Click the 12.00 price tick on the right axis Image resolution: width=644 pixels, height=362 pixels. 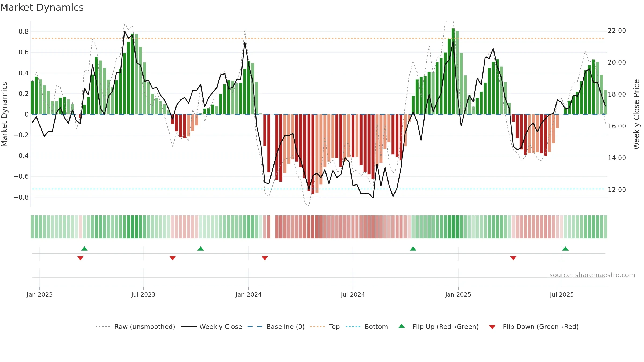pos(617,190)
